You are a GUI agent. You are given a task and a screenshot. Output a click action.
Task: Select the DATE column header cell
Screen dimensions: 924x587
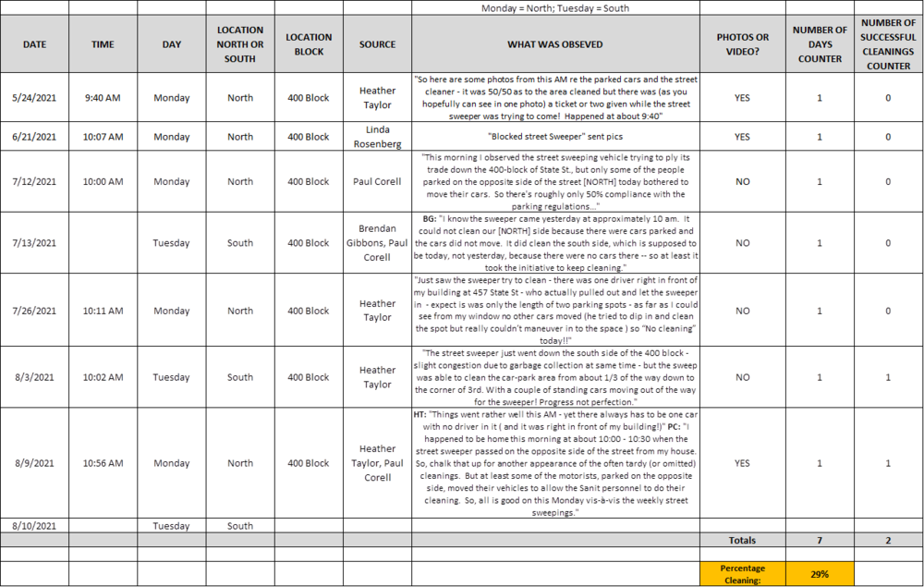tap(34, 44)
